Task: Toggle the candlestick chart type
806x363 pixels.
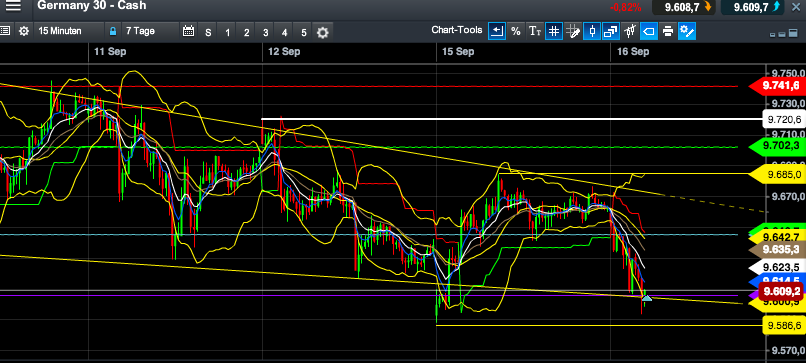Action: click(x=592, y=31)
